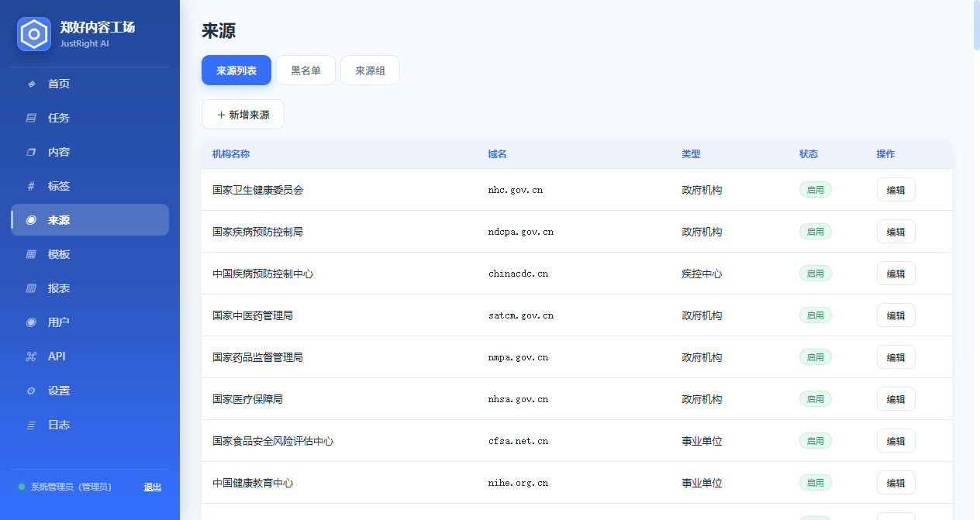The height and width of the screenshot is (520, 980).
Task: Open the 模板 menu item
Action: click(x=90, y=254)
